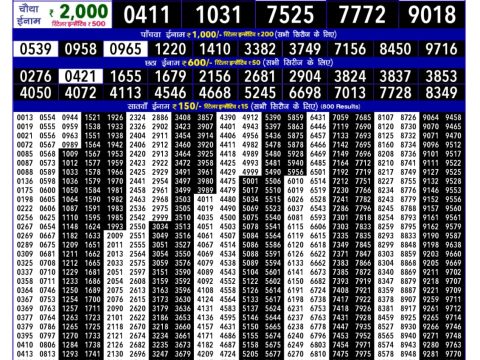Pick sixth prize number 0276
Image resolution: width=480 pixels, height=360 pixels.
click(36, 76)
